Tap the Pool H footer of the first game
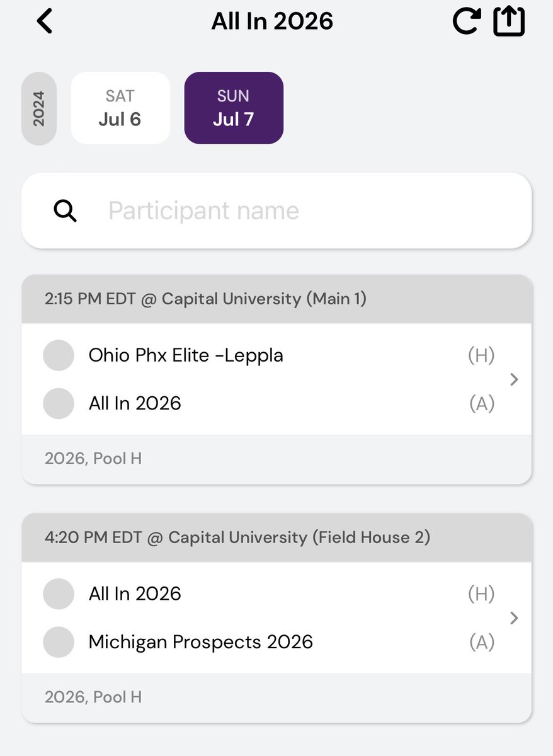The image size is (553, 756). tap(276, 459)
